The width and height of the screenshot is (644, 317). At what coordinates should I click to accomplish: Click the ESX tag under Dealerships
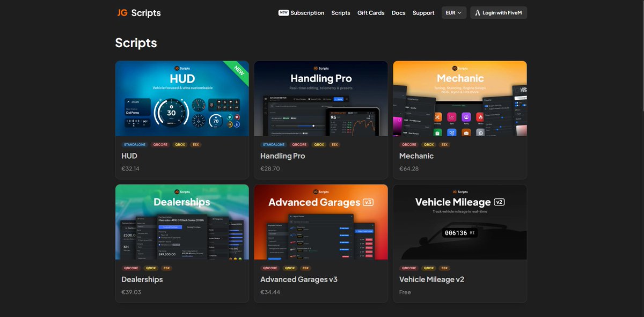tap(166, 268)
